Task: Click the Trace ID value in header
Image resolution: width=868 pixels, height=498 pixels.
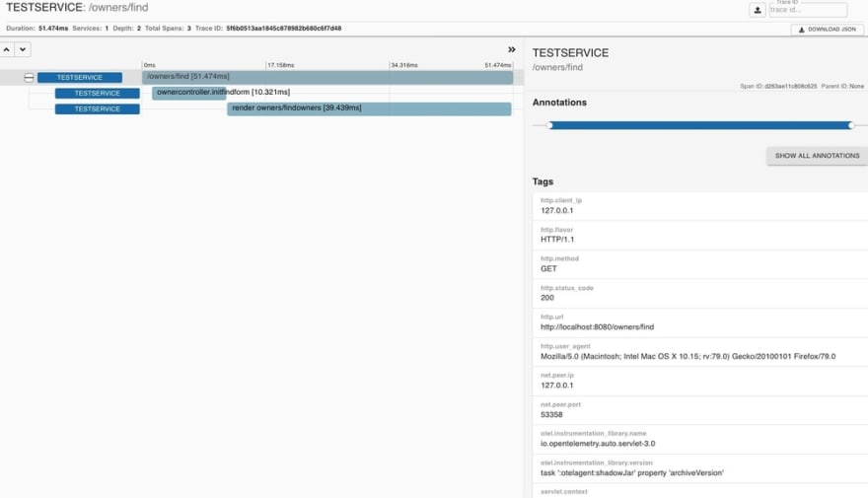Action: click(283, 29)
